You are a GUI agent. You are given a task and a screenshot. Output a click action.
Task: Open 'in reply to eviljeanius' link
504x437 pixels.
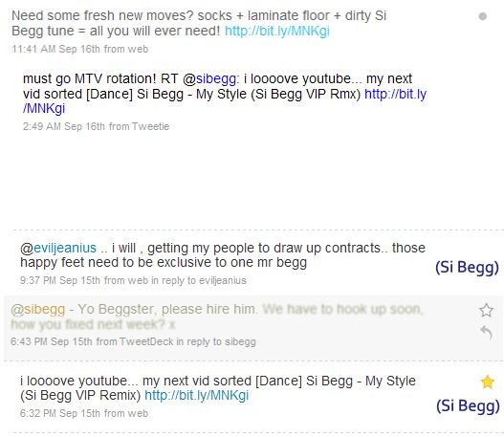pos(199,280)
